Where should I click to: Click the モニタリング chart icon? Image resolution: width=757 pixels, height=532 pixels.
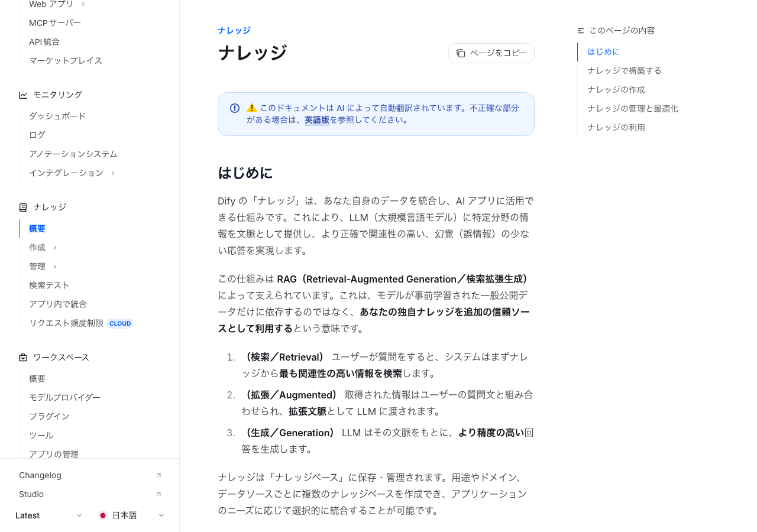pyautogui.click(x=23, y=95)
